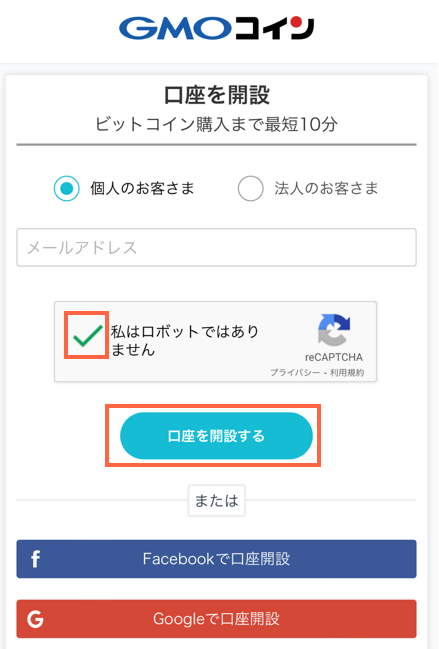Click the または divider label
The image size is (439, 649).
point(216,500)
